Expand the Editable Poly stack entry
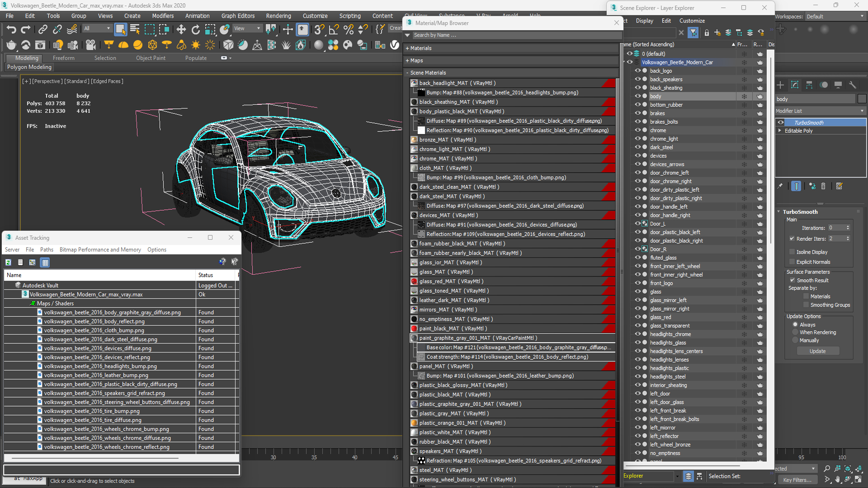The image size is (868, 488). tap(780, 131)
